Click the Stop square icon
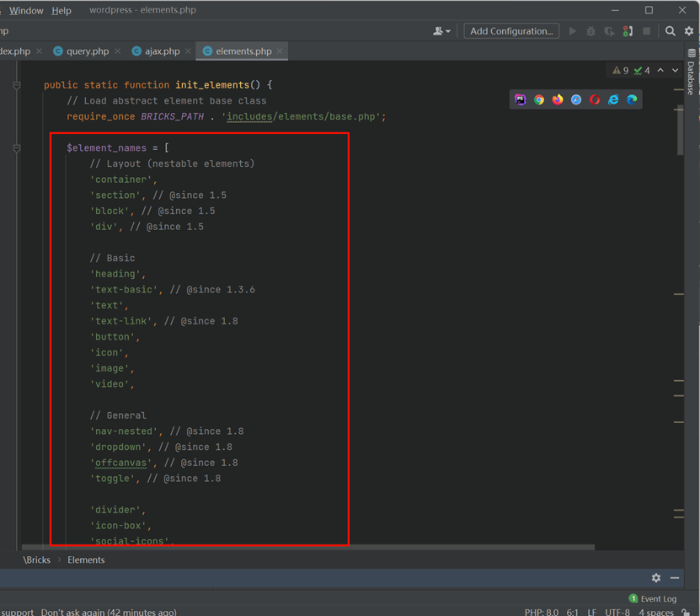Viewport: 700px width, 616px height. (x=646, y=31)
